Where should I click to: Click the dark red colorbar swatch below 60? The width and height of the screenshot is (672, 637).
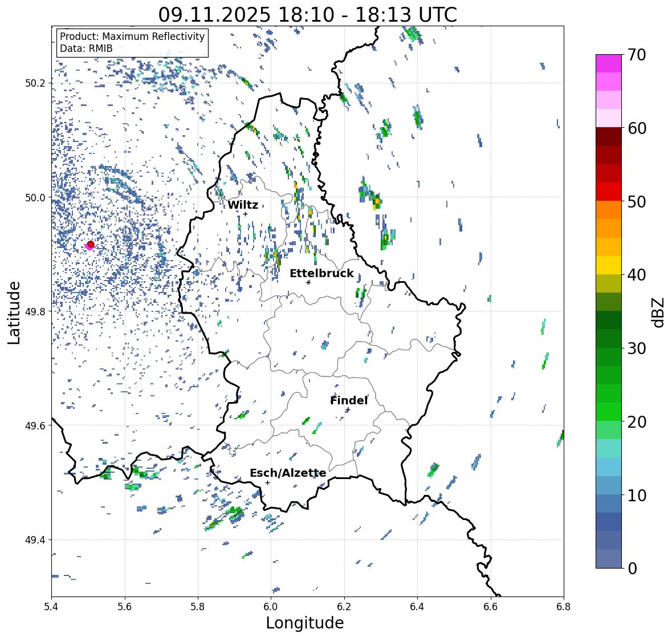(x=609, y=137)
